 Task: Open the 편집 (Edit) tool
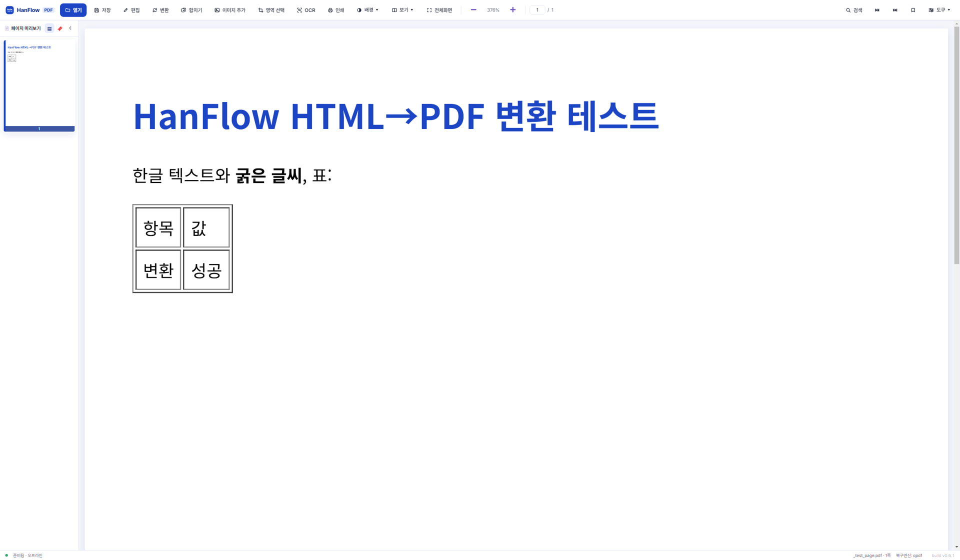tap(131, 10)
